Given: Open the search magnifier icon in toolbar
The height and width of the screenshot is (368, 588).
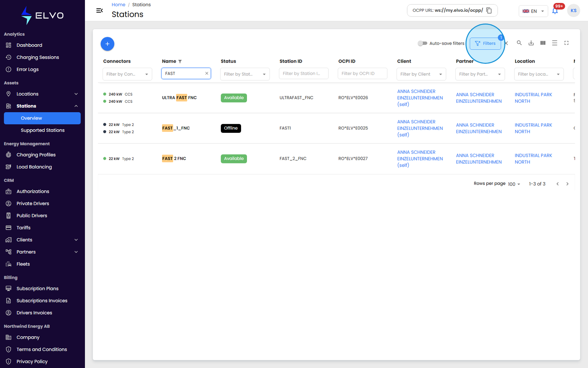Looking at the screenshot, I should 519,43.
